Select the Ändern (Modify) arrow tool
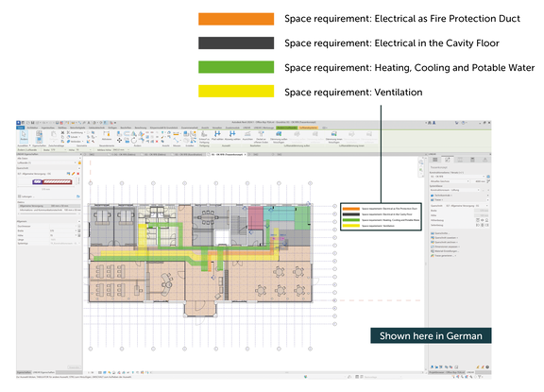Viewport: 544px width, 392px height. click(24, 135)
